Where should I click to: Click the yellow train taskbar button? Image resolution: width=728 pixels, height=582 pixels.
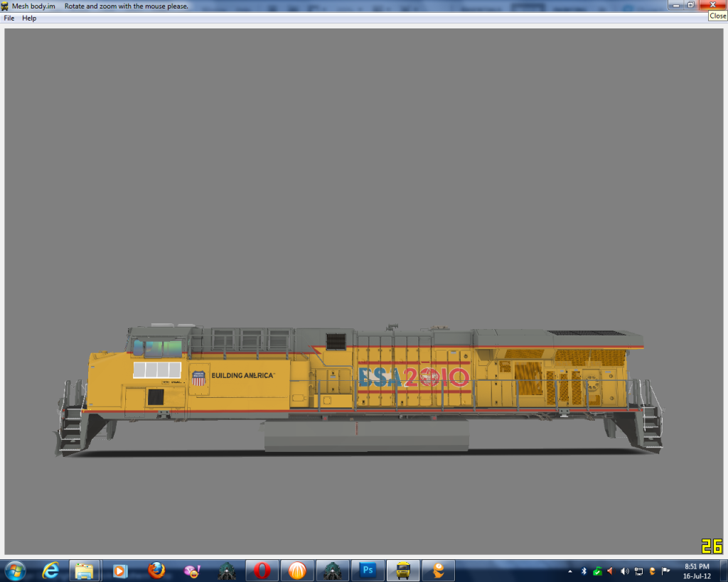(x=403, y=571)
